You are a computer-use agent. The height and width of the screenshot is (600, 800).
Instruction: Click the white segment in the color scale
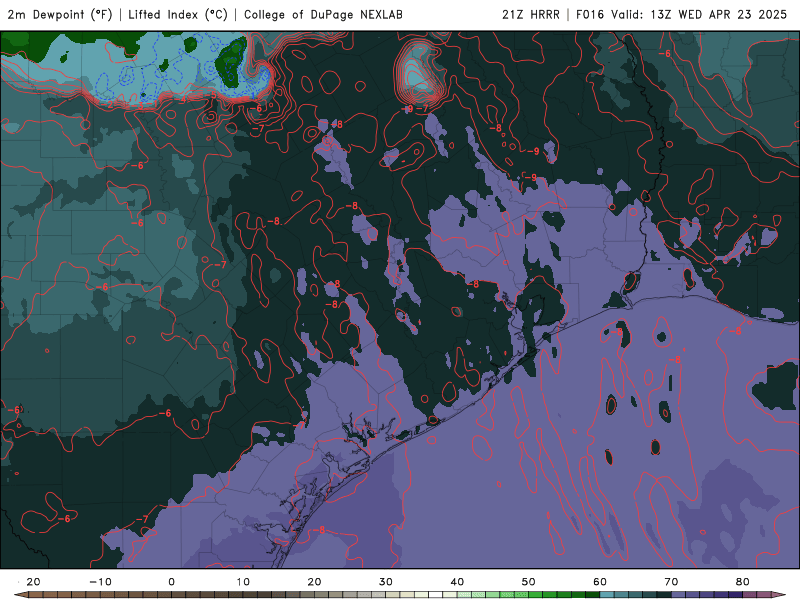click(x=435, y=594)
